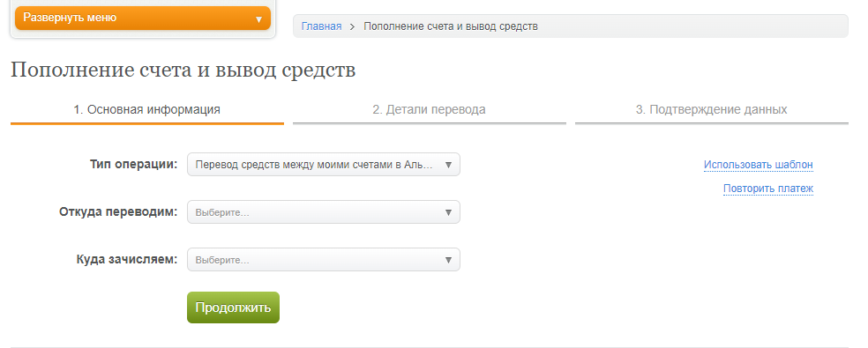Click the arrow icon of Тип операции
Viewport: 868px width, 348px height.
(448, 165)
